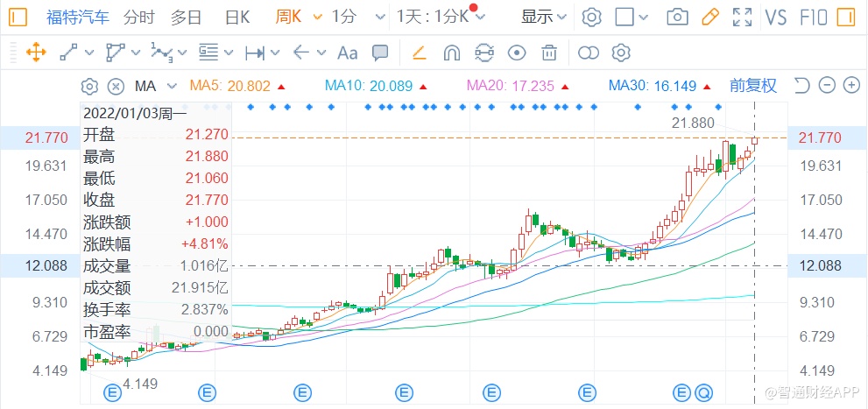868x409 pixels.
Task: Remove MA indicator with X icon
Action: click(115, 87)
